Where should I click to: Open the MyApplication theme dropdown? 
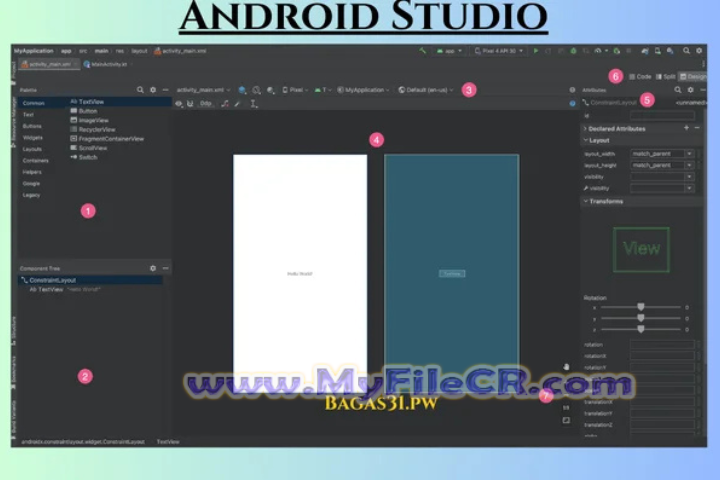(364, 90)
